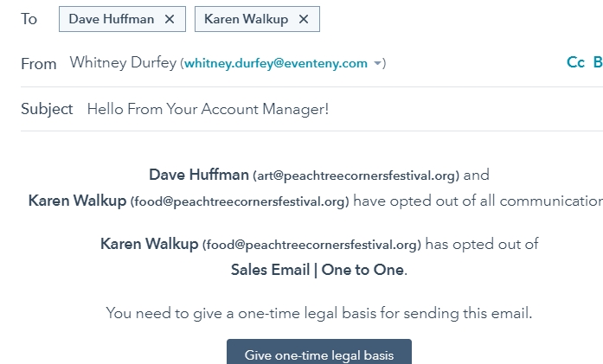603x364 pixels.
Task: Add Cc recipients
Action: coord(575,62)
